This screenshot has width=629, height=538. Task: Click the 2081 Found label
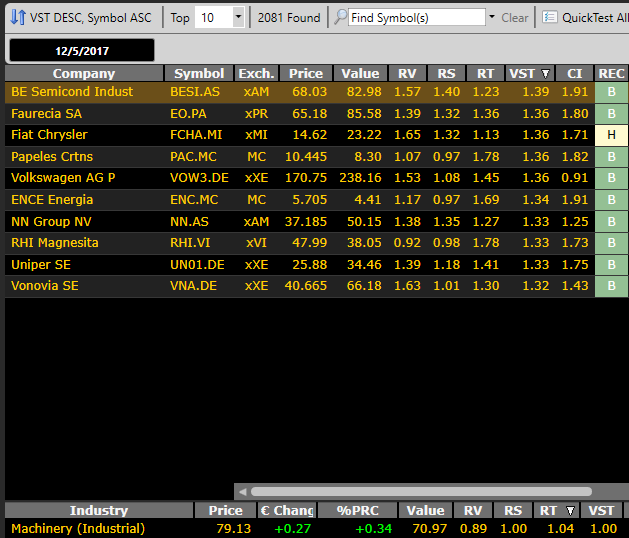click(289, 18)
